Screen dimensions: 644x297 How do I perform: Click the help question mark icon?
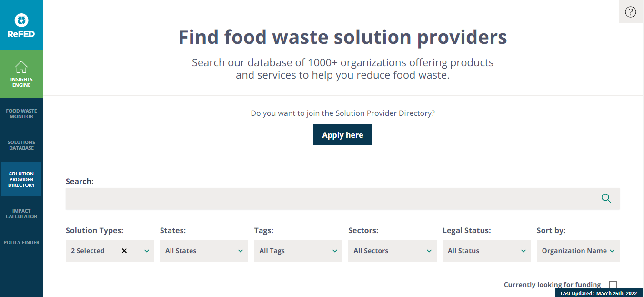click(631, 12)
